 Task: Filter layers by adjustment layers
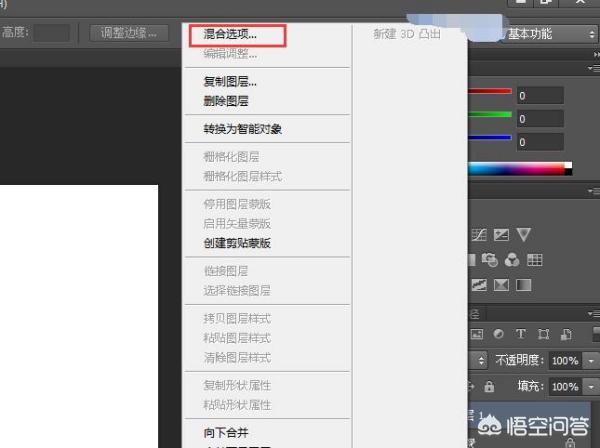499,334
